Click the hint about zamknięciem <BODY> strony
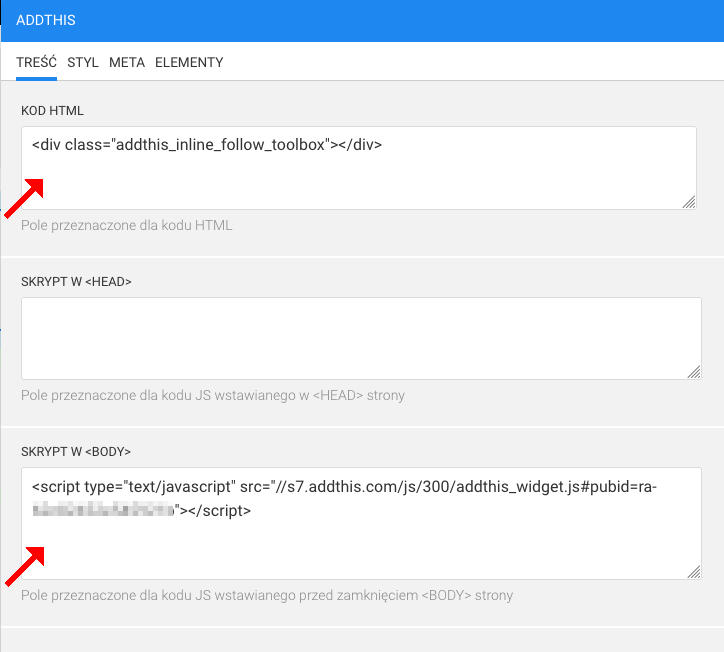 click(x=267, y=595)
